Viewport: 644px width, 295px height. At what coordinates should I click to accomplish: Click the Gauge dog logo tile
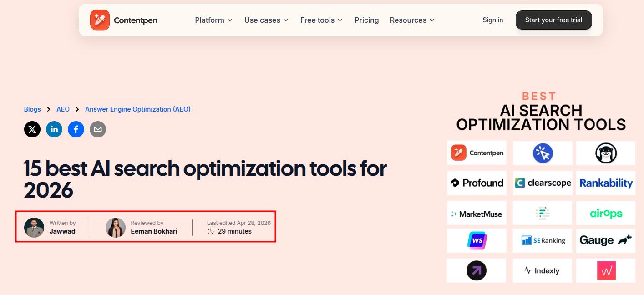pyautogui.click(x=606, y=240)
